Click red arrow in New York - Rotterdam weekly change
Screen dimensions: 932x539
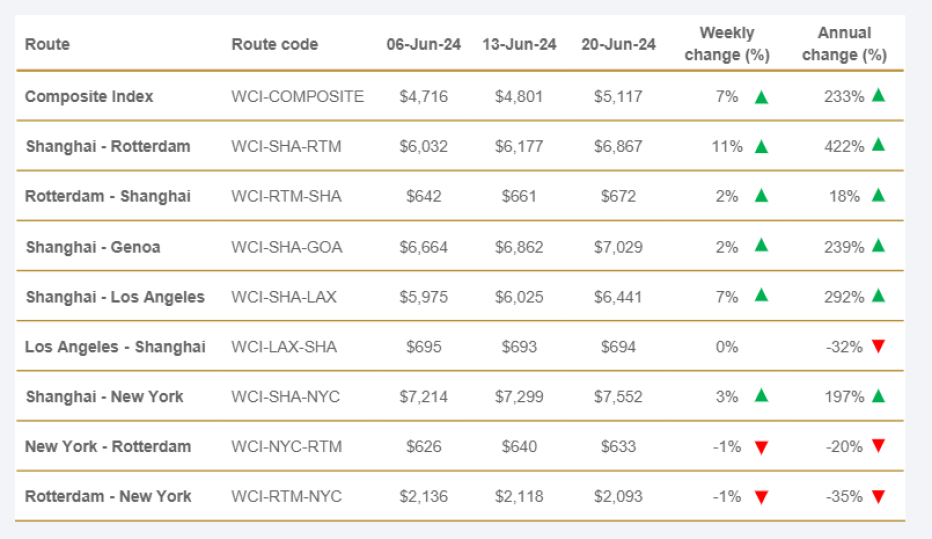tap(761, 447)
